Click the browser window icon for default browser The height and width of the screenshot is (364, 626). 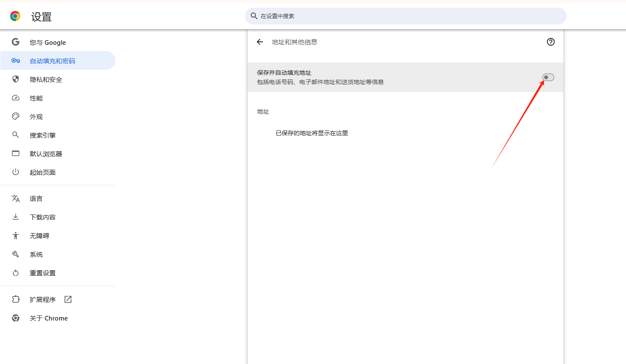coord(16,153)
